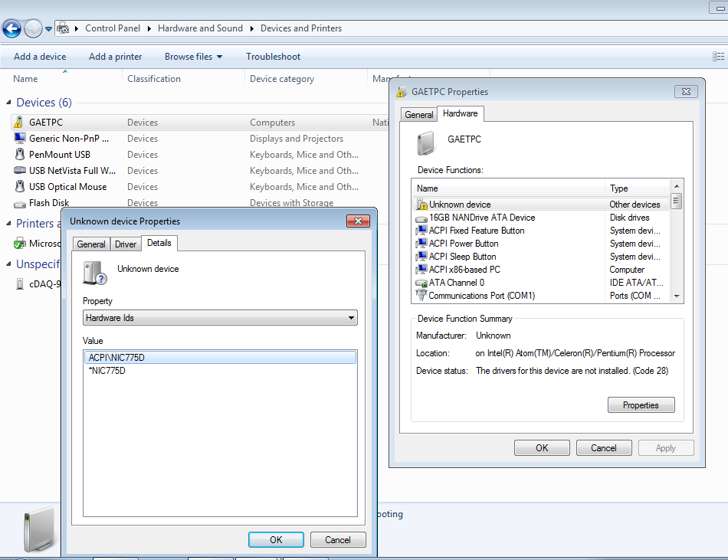
Task: Click OK in GAETPC Properties dialog
Action: point(542,447)
